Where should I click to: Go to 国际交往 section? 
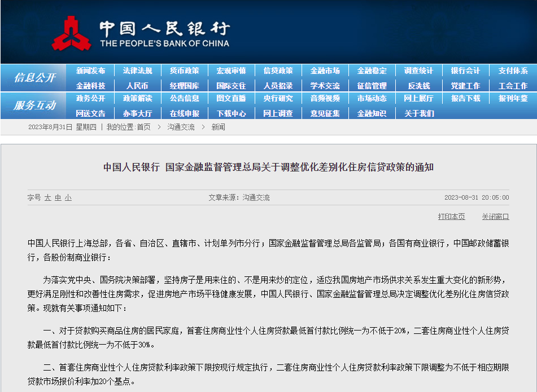[231, 86]
